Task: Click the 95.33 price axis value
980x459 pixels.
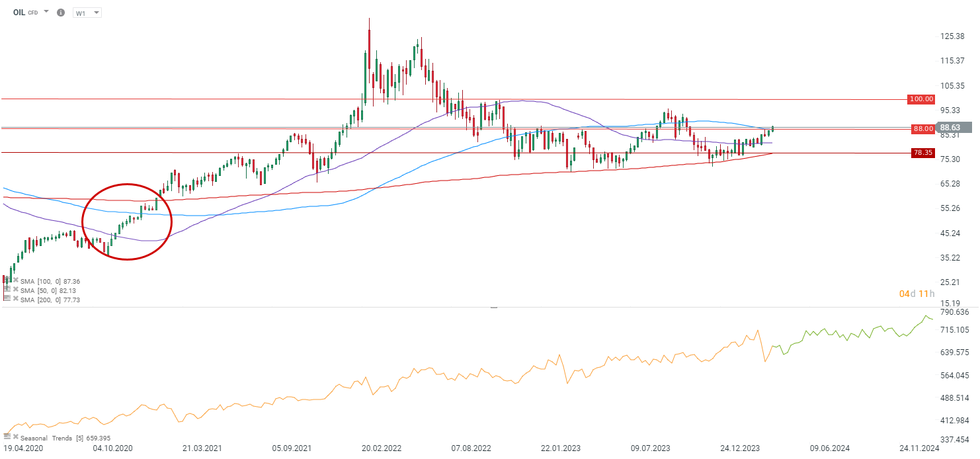Action: pyautogui.click(x=950, y=110)
